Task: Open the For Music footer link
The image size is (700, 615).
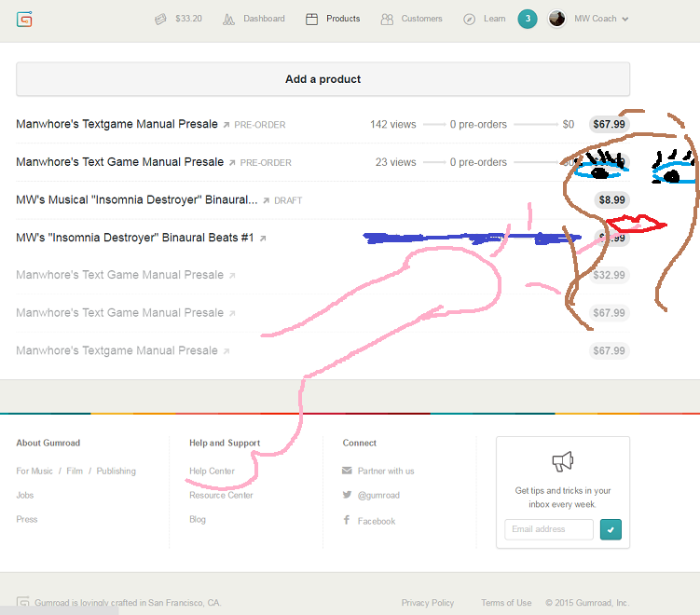Action: tap(34, 471)
